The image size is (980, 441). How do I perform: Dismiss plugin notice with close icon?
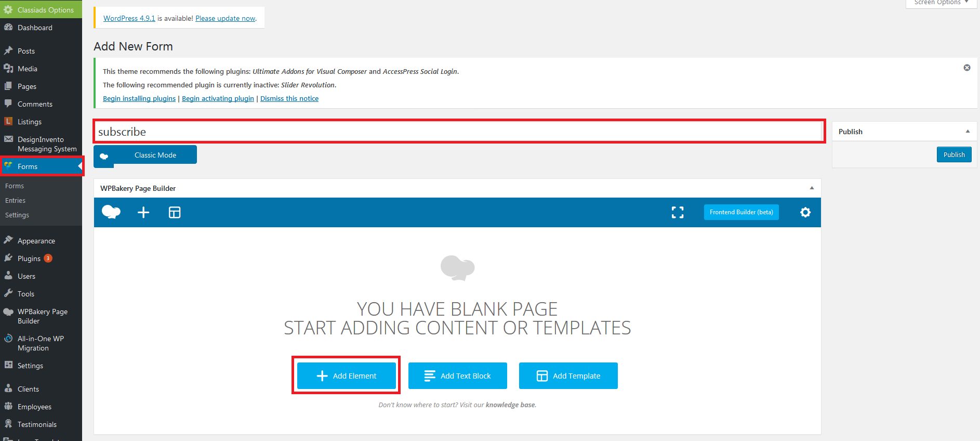(x=967, y=68)
